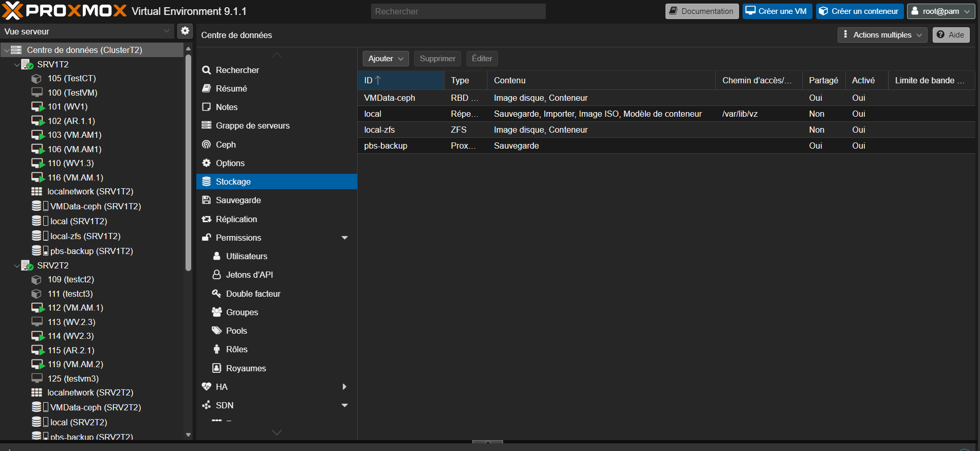Image resolution: width=980 pixels, height=451 pixels.
Task: Open the Actions multiples dropdown
Action: (882, 34)
